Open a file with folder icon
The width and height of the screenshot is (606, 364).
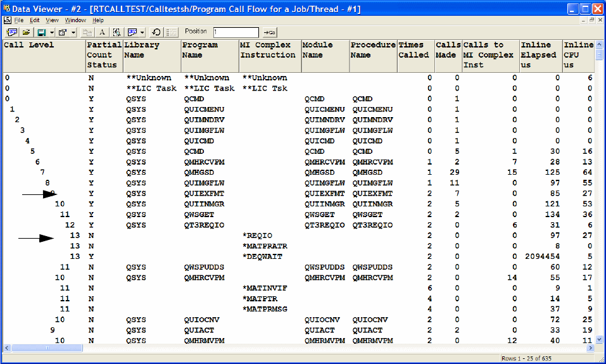point(27,32)
